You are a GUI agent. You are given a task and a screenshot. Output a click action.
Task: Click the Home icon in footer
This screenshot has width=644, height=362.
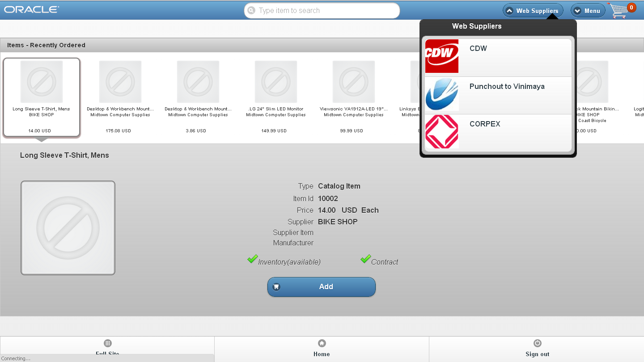(x=322, y=343)
